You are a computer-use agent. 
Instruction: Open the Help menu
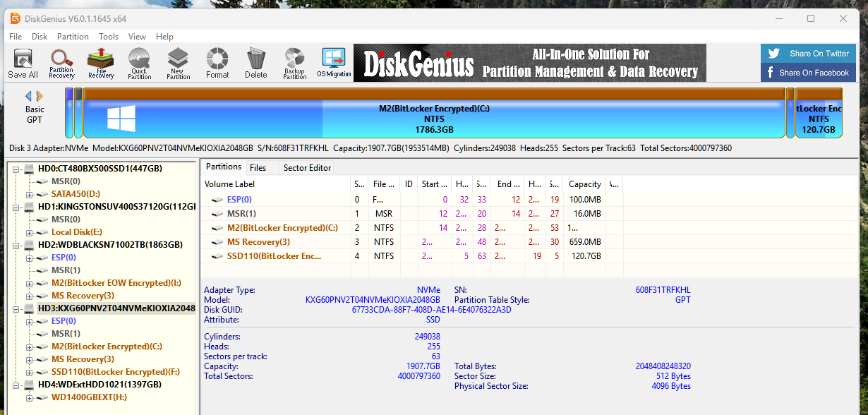pos(164,37)
